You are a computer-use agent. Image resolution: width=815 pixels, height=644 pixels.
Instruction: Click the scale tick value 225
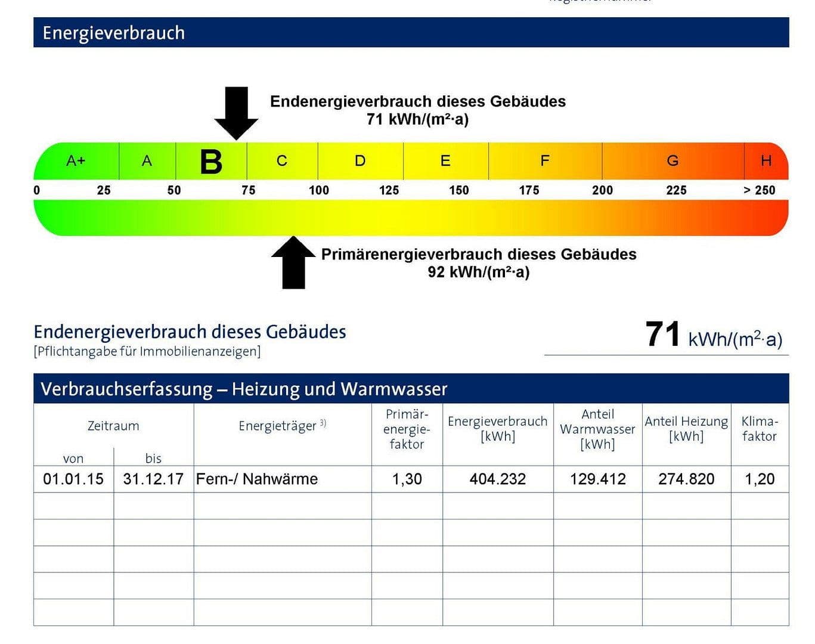point(676,190)
